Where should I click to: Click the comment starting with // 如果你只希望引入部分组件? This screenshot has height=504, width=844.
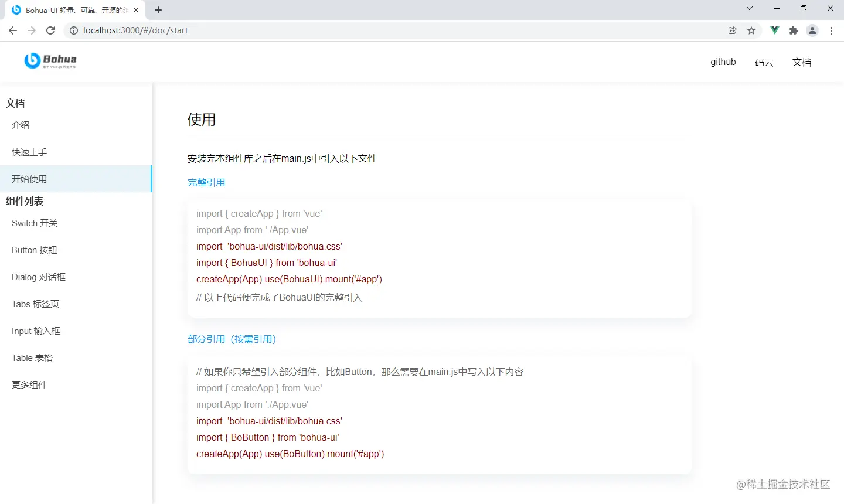360,372
